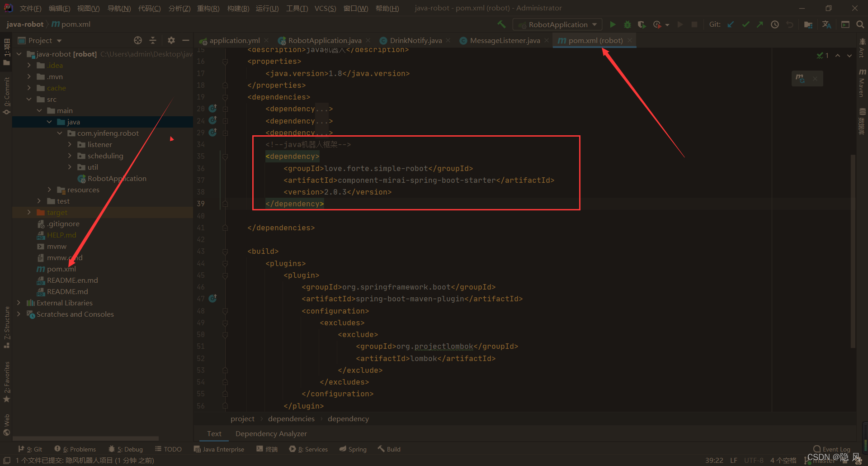The width and height of the screenshot is (868, 466).
Task: Fold the plugins block on line 44
Action: coord(225,263)
